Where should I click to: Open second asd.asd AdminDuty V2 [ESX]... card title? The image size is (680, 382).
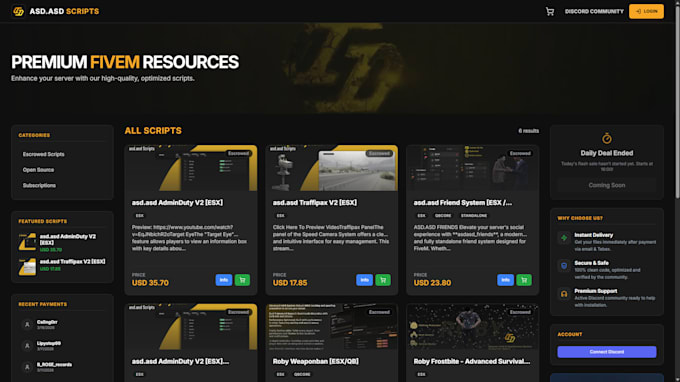tap(180, 361)
